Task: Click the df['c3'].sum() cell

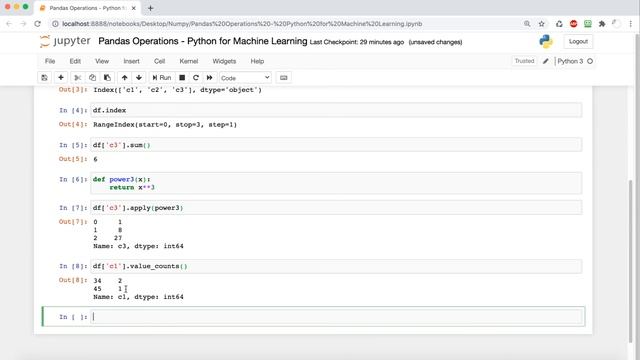Action: point(337,145)
